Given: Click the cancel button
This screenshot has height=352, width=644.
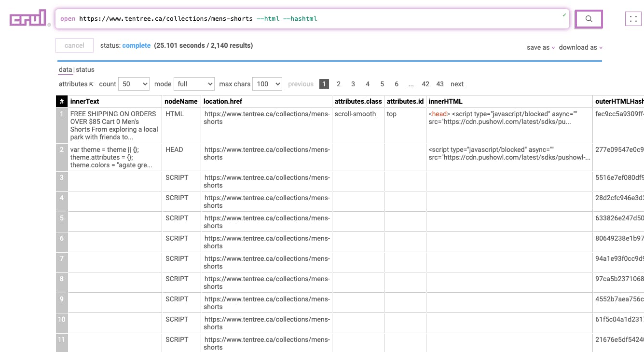Looking at the screenshot, I should [x=74, y=45].
